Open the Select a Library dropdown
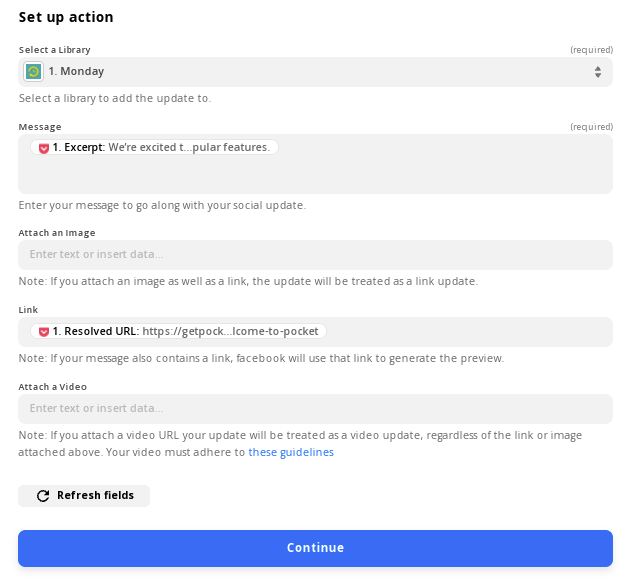The width and height of the screenshot is (633, 580). 315,72
